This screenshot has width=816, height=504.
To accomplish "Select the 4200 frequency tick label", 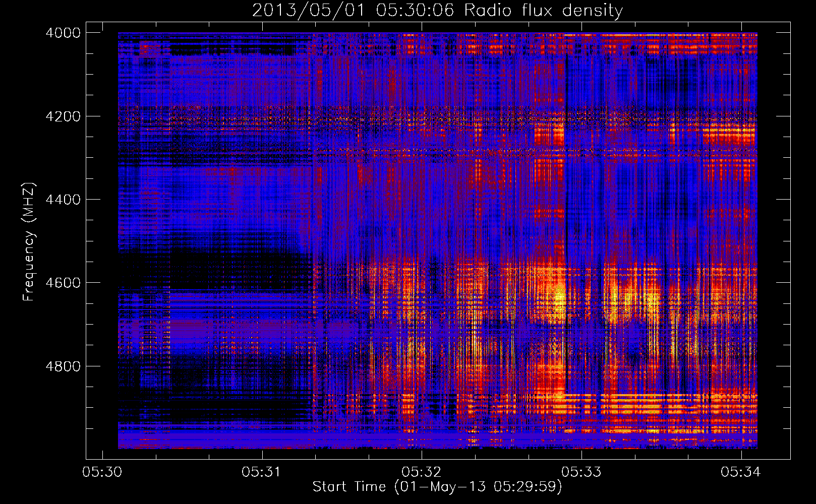I will (x=63, y=116).
